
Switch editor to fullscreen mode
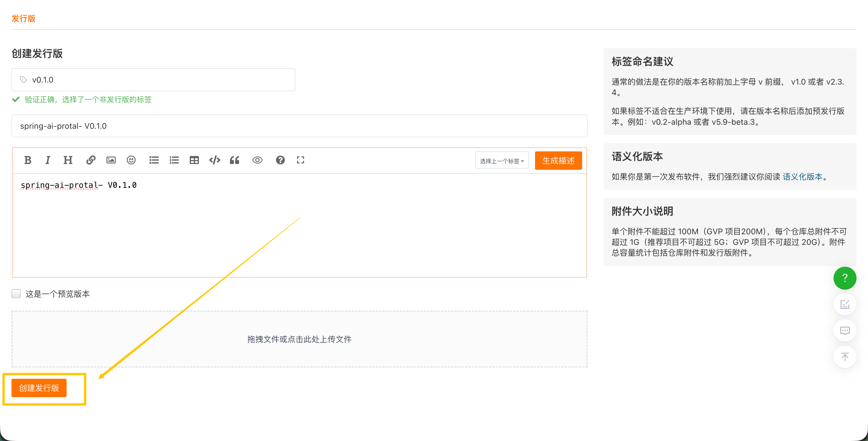pos(300,160)
